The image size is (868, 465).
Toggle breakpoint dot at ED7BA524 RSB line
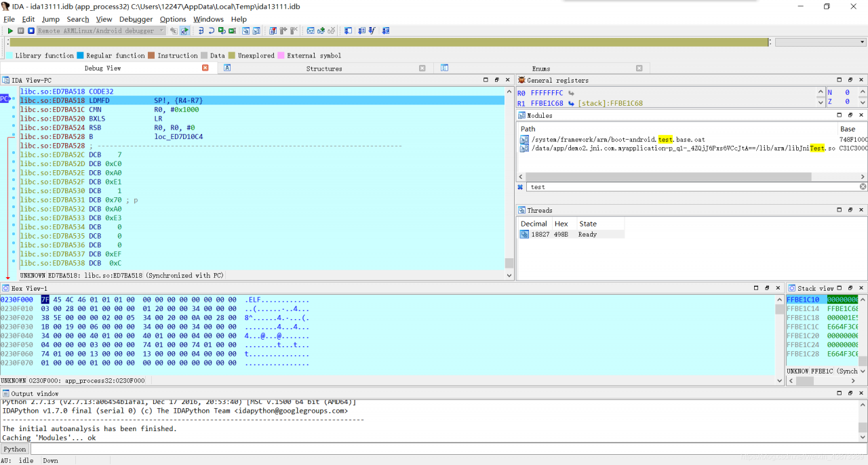[14, 127]
